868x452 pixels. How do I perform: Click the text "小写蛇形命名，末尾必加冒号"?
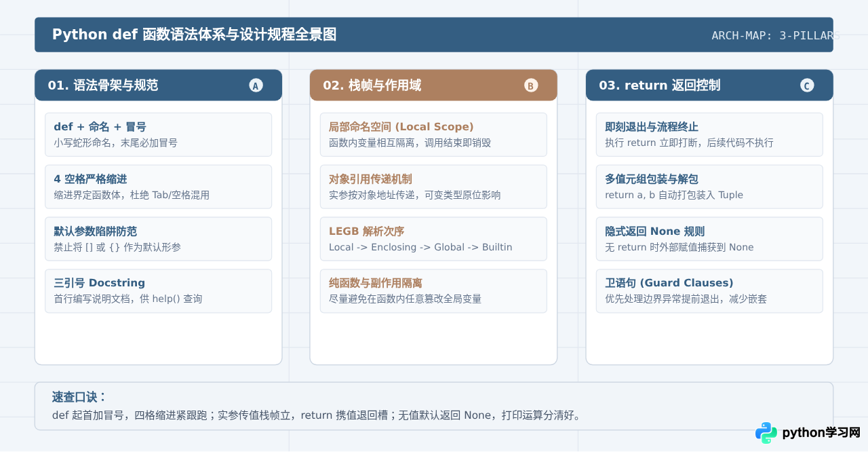116,143
